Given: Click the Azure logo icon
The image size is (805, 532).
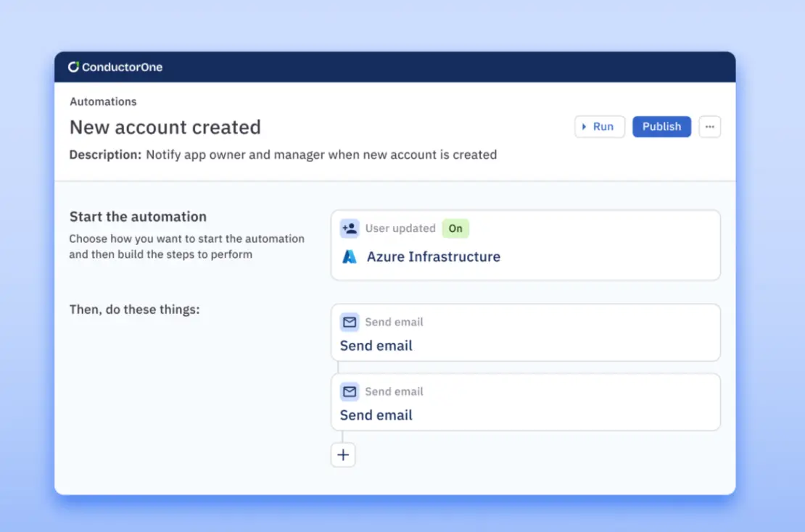Looking at the screenshot, I should pos(350,257).
